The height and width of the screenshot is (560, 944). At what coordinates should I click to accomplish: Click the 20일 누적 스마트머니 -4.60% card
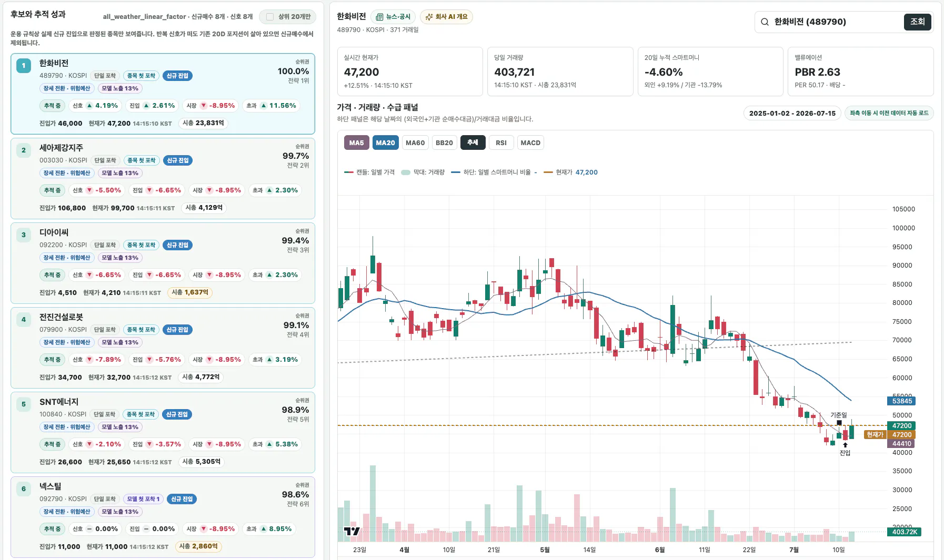pos(710,72)
